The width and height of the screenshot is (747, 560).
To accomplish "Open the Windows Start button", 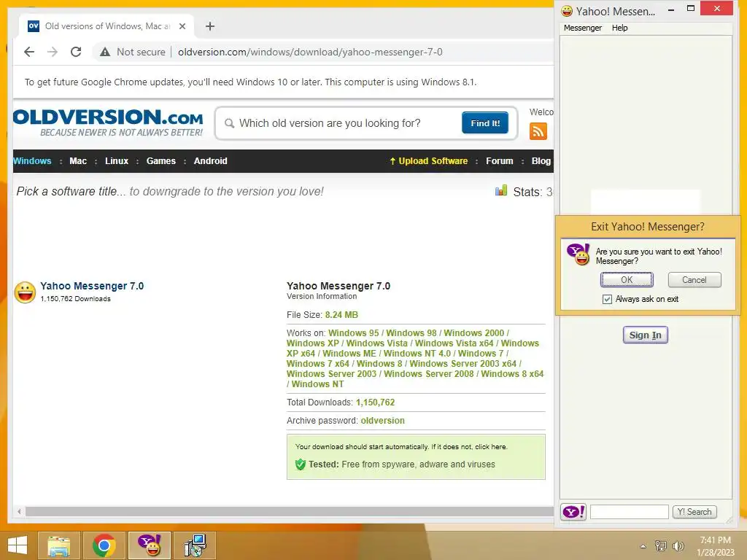I will click(x=18, y=545).
